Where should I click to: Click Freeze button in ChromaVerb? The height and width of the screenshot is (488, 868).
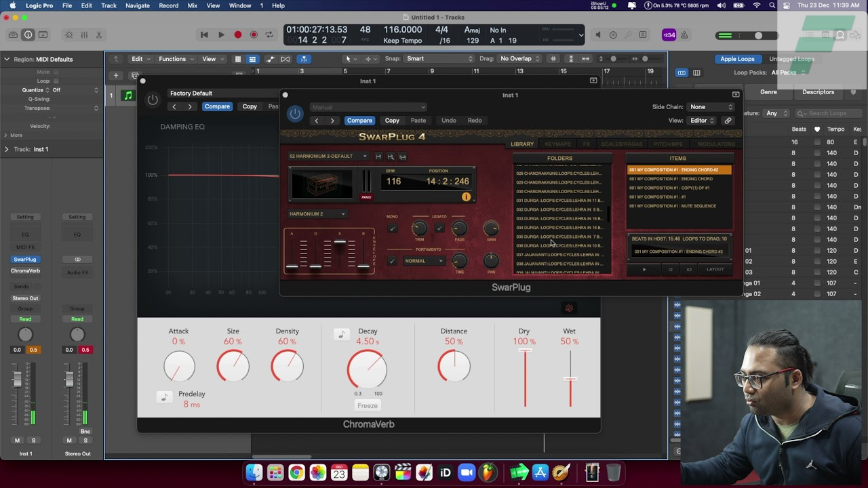368,405
